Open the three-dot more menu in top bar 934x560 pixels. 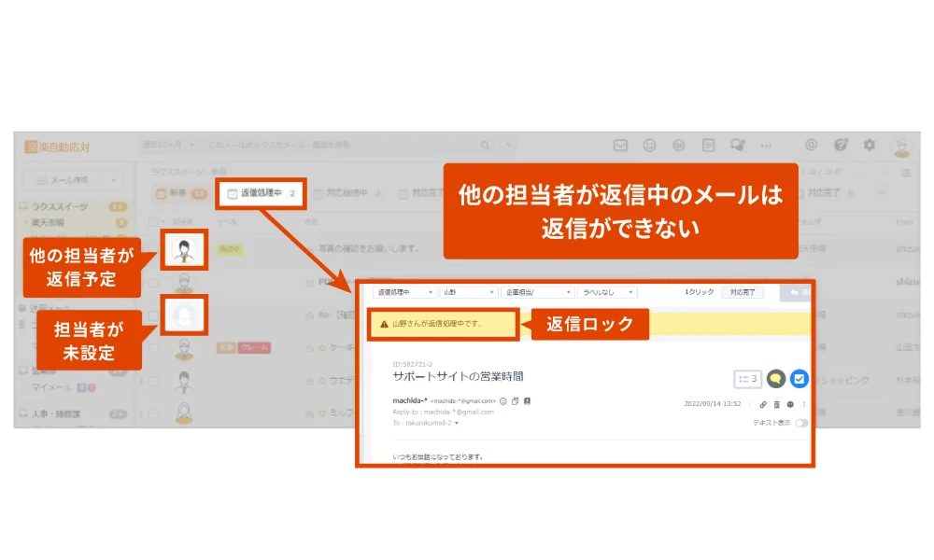(766, 146)
